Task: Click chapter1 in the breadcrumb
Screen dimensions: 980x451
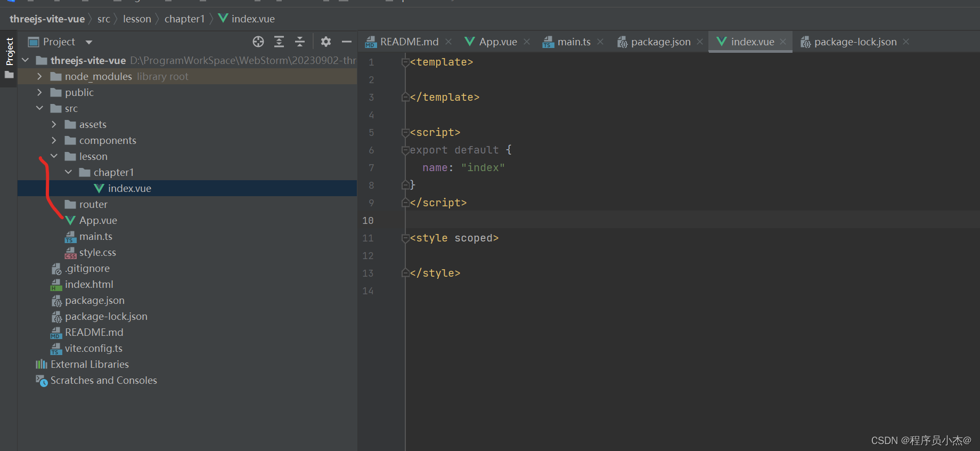Action: 184,19
